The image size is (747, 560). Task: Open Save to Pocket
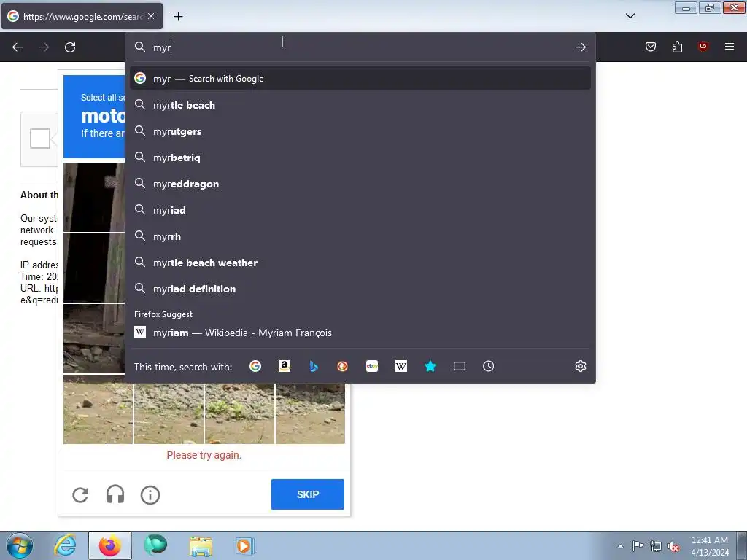(x=650, y=47)
